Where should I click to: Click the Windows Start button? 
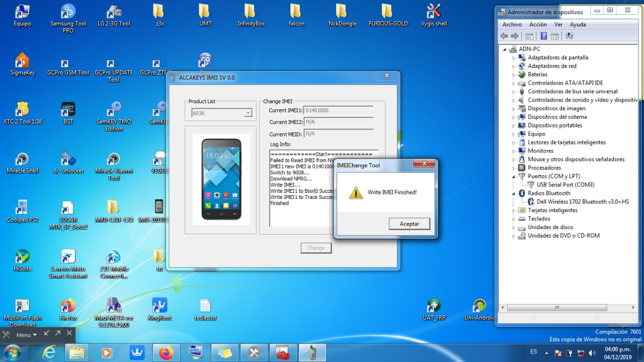tap(12, 352)
